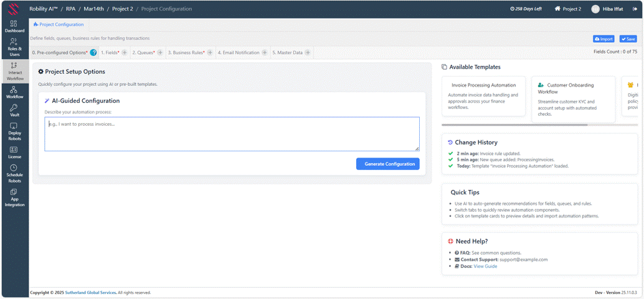Screen dimensions: 644x299
Task: Click the logout icon beside Hiba Iffat
Action: point(635,9)
